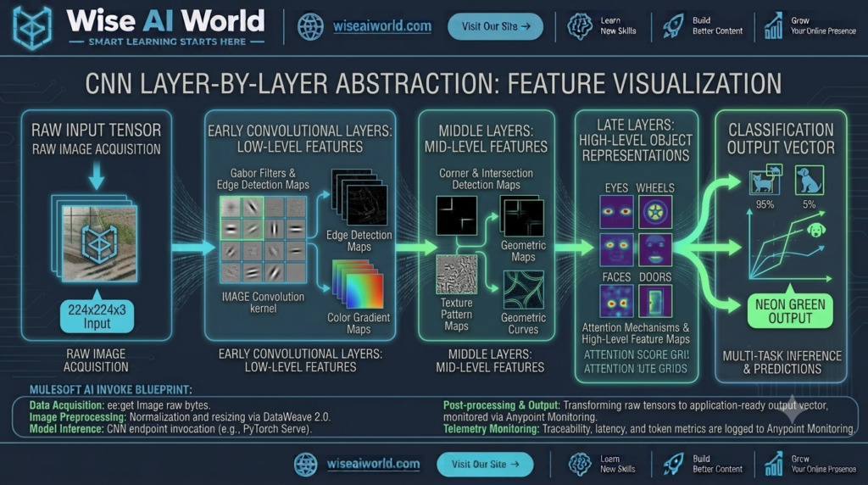868x485 pixels.
Task: Click the Data Acquisition label
Action: click(x=66, y=405)
